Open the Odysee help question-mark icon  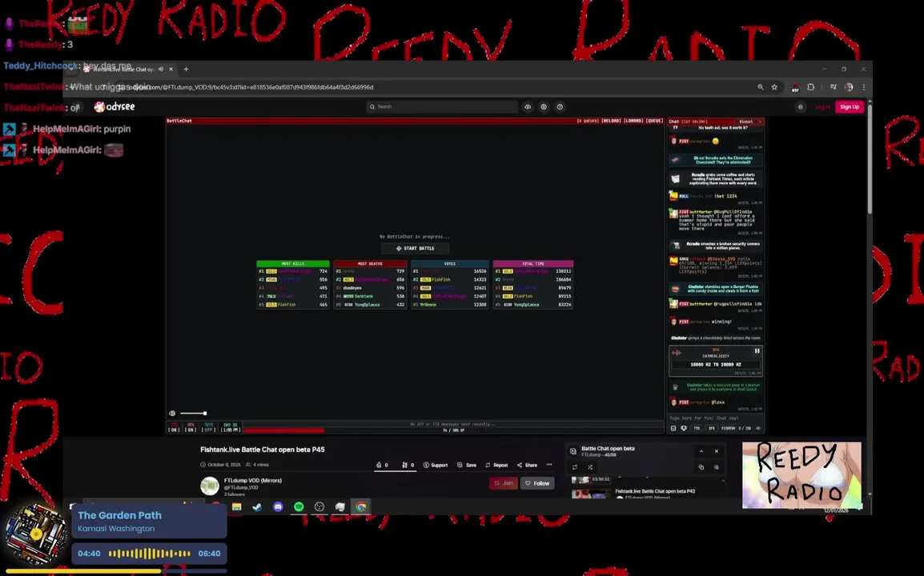click(x=560, y=106)
